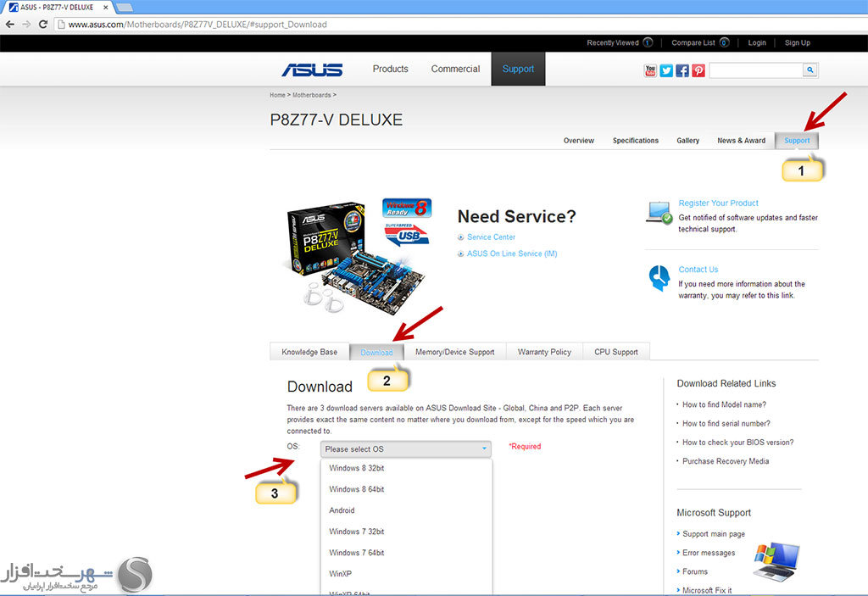Viewport: 868px width, 596px height.
Task: Select the Download tab
Action: 376,353
